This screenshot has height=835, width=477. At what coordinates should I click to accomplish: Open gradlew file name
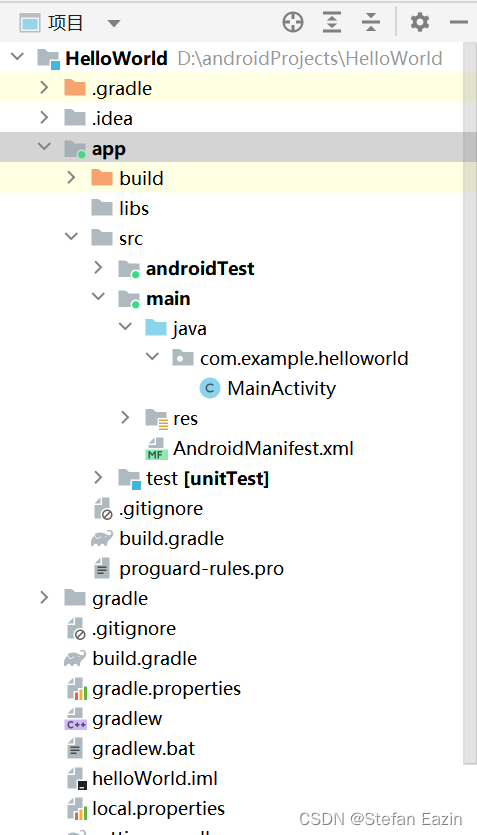coord(127,719)
